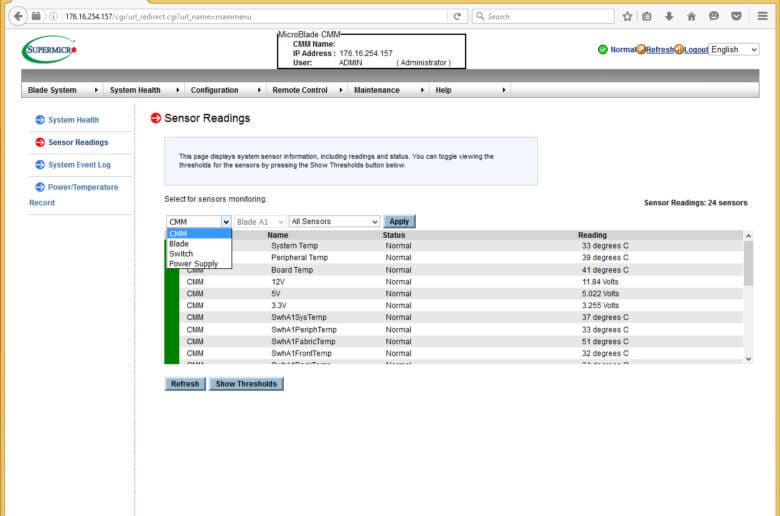The height and width of the screenshot is (516, 780).
Task: Open the disabled Blade A1 dropdown
Action: click(x=260, y=222)
